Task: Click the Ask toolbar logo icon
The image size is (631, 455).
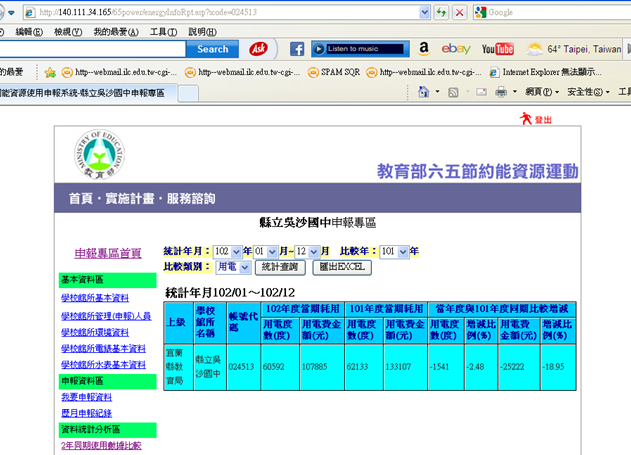Action: point(258,48)
